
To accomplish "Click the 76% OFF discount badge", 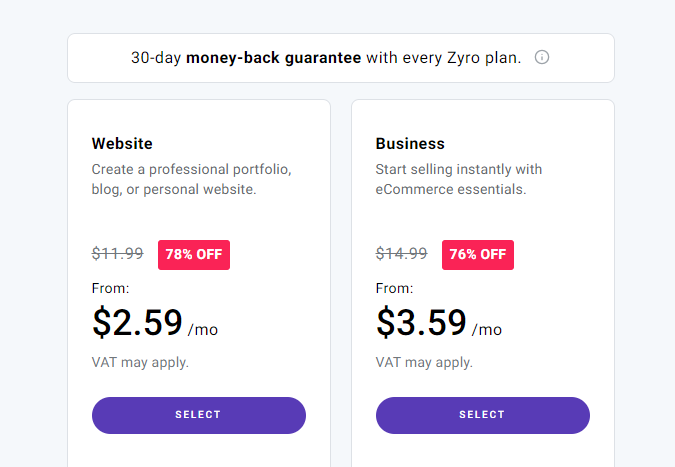I will pyautogui.click(x=478, y=255).
